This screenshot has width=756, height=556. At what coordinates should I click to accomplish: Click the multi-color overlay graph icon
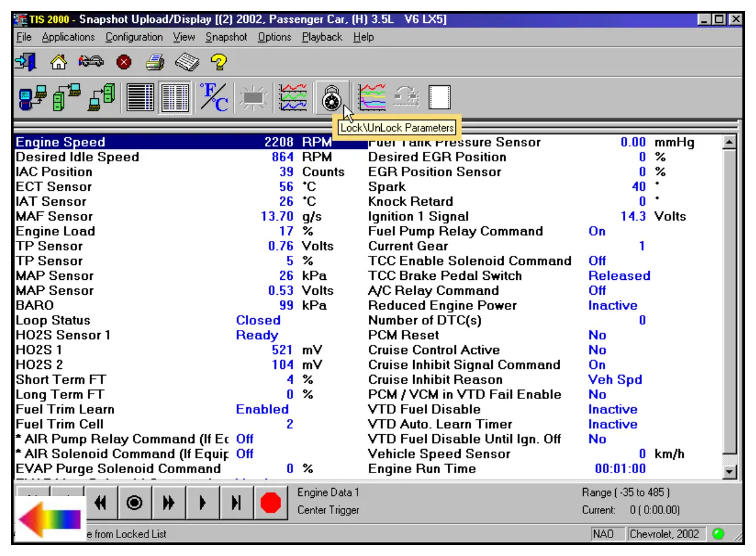pos(372,98)
